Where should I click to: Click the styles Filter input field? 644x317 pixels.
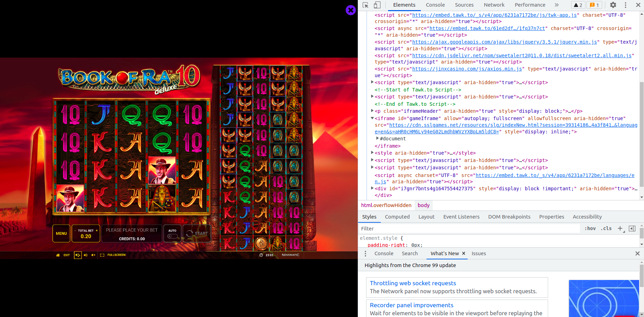click(x=469, y=228)
